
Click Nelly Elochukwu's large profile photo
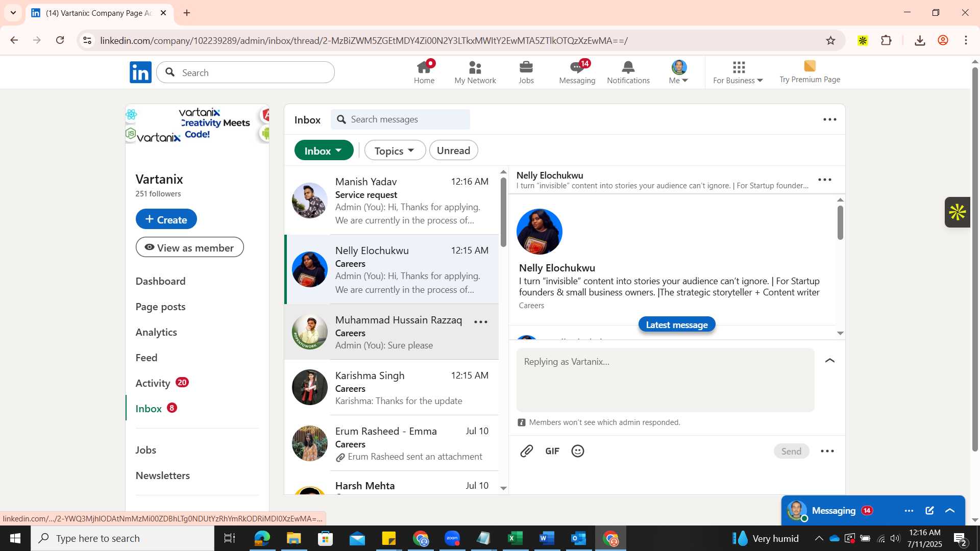coord(540,232)
